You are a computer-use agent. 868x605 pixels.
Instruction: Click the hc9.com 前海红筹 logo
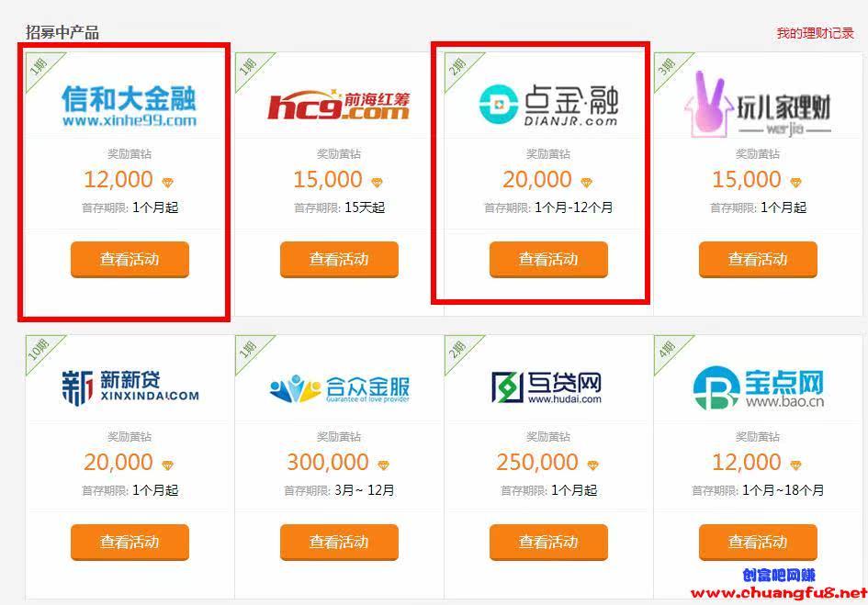339,106
